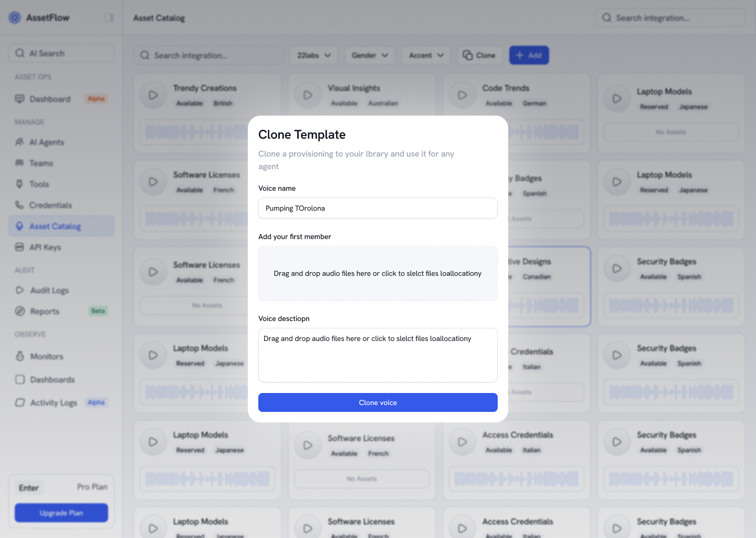The height and width of the screenshot is (538, 756).
Task: Play the first Laptop Models Reserved voice
Action: pyautogui.click(x=617, y=98)
